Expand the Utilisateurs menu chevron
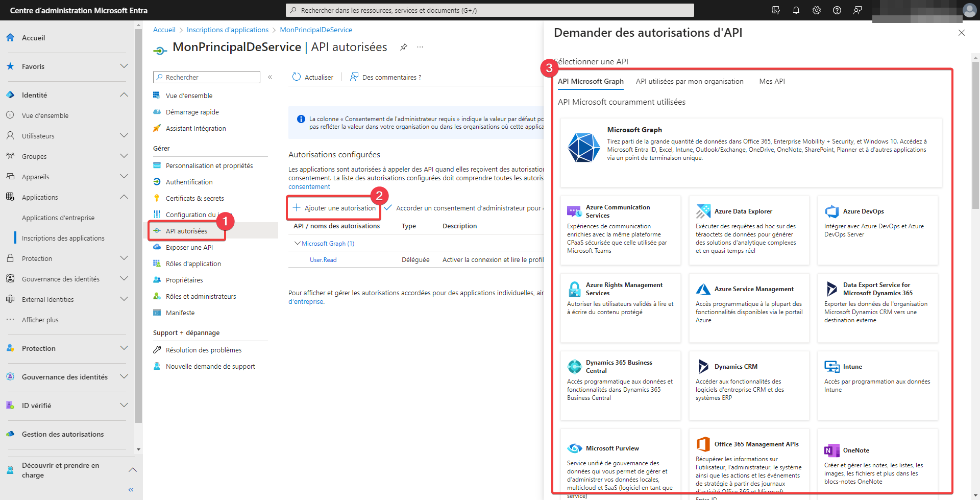980x500 pixels. point(124,136)
